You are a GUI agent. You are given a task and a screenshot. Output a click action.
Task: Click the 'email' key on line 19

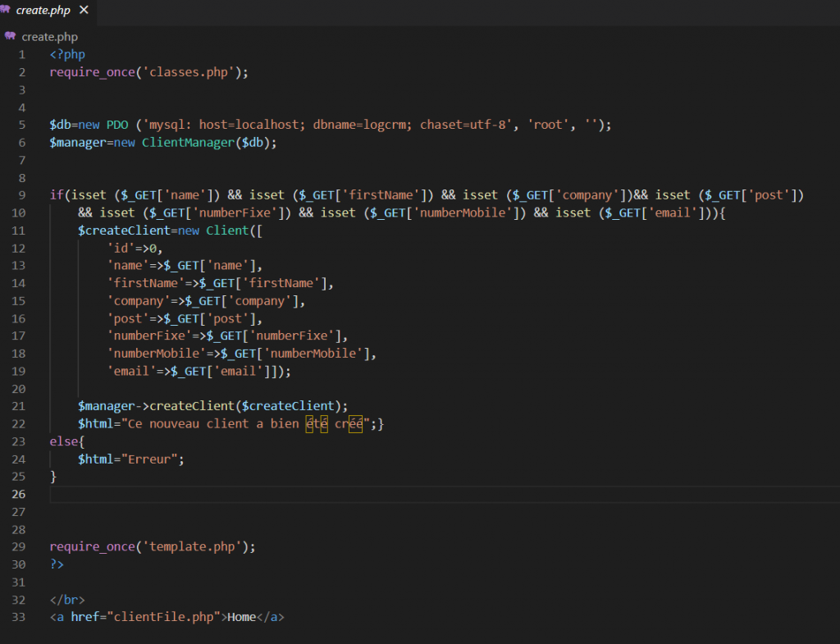pos(132,371)
